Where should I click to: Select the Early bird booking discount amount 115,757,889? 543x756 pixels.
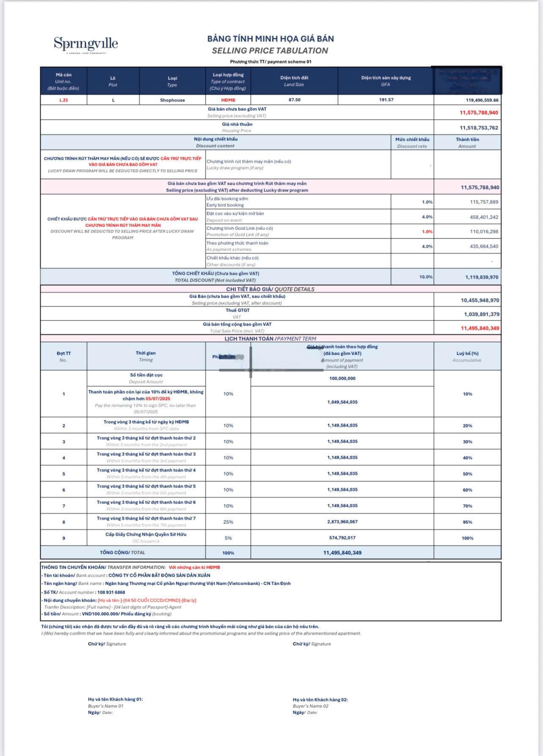pyautogui.click(x=484, y=202)
